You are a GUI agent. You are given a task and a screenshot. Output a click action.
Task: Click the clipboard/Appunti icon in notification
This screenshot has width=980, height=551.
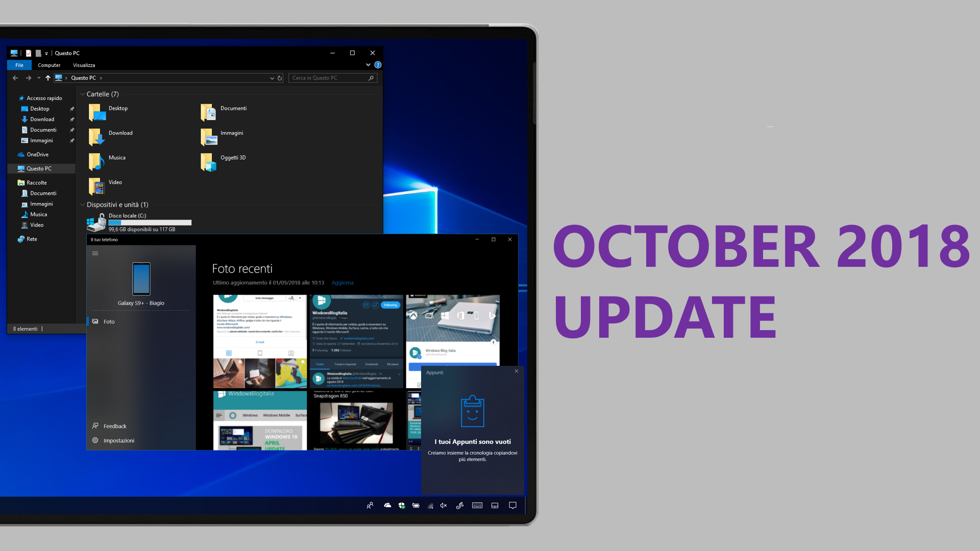[471, 410]
